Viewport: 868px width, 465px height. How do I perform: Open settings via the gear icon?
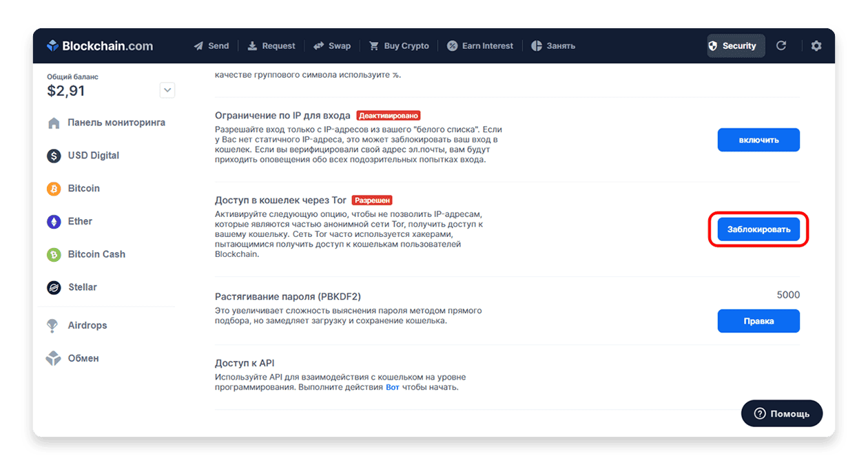(x=816, y=45)
